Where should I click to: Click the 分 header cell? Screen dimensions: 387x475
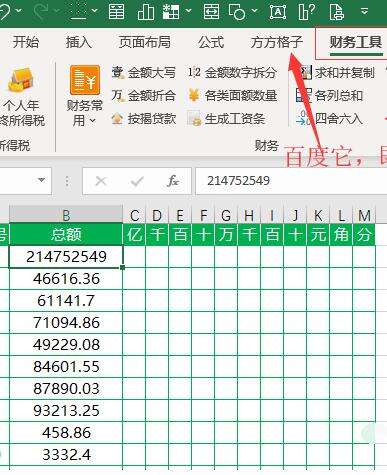click(364, 234)
